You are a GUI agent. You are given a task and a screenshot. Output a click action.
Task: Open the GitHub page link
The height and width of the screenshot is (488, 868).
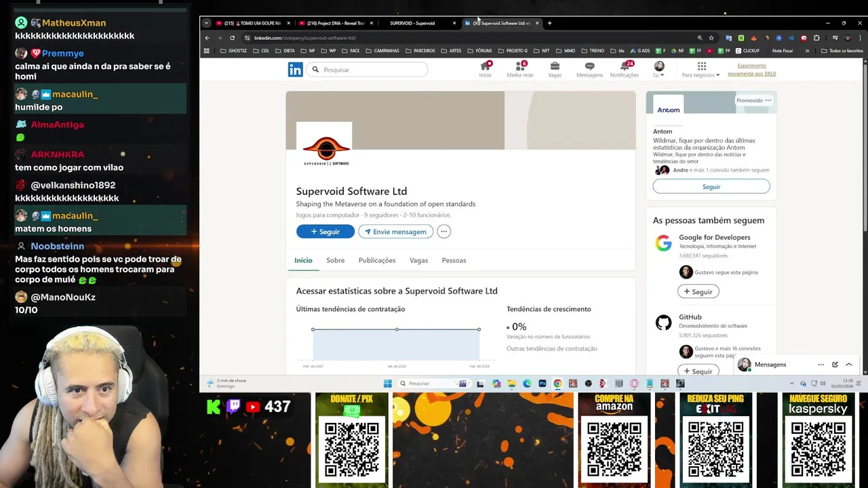coord(690,317)
